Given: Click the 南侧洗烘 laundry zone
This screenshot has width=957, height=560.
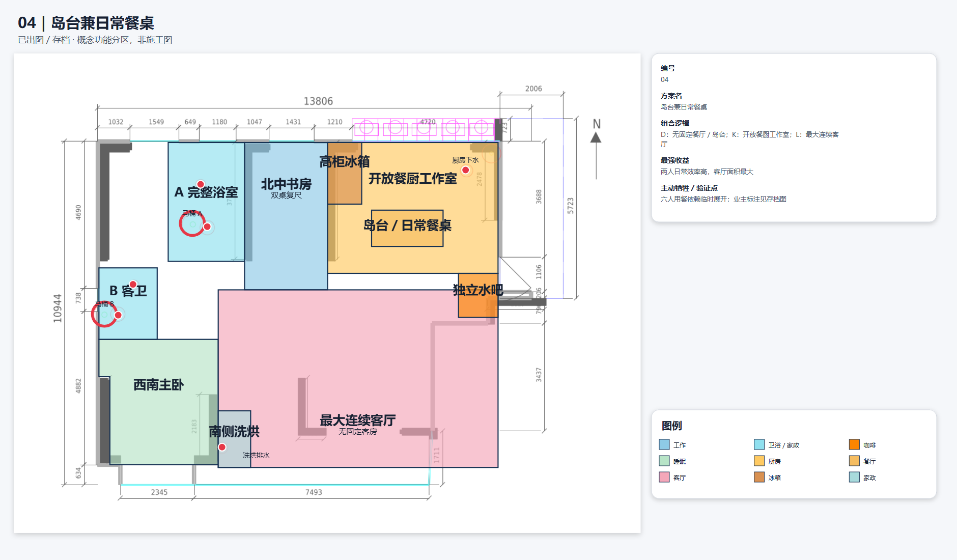Looking at the screenshot, I should click(x=234, y=439).
